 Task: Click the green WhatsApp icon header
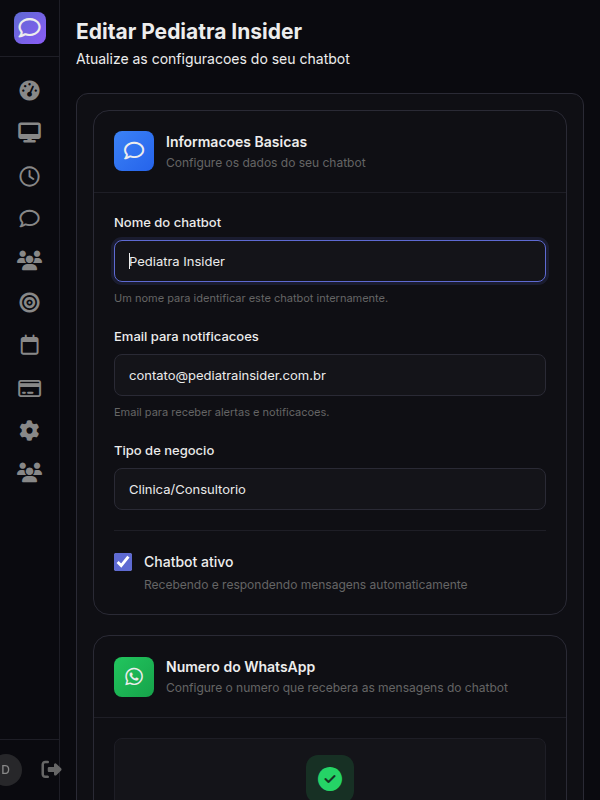pyautogui.click(x=133, y=677)
